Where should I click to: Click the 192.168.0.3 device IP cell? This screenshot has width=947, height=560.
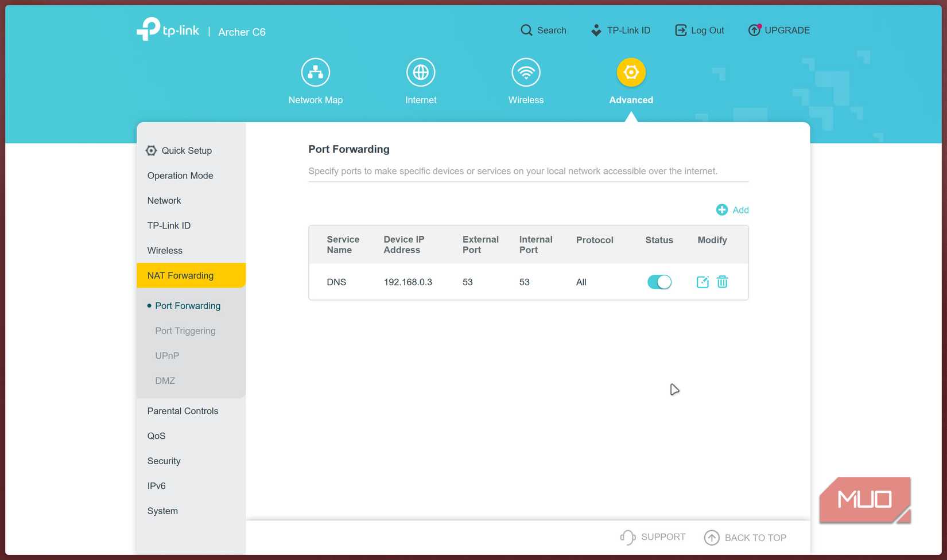coord(408,282)
